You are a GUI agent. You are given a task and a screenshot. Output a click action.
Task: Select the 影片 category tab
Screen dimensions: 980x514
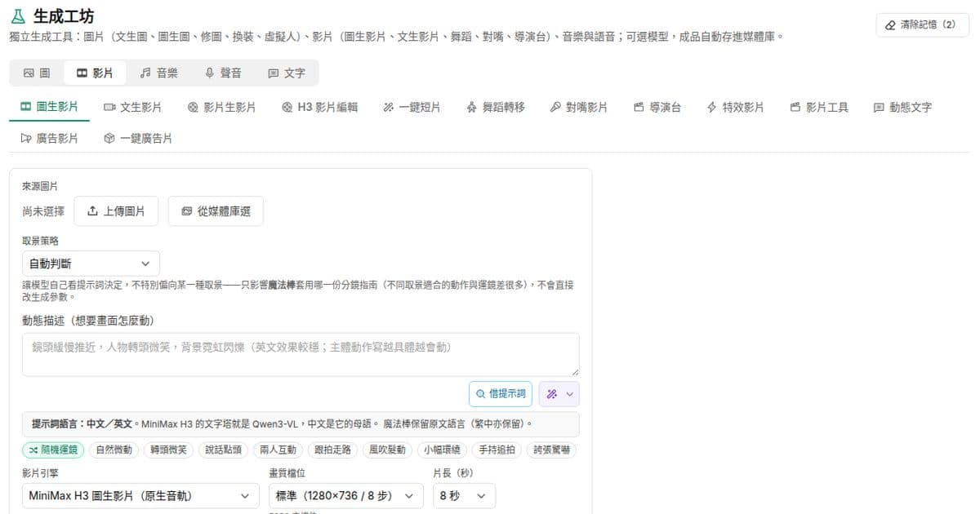click(x=95, y=73)
